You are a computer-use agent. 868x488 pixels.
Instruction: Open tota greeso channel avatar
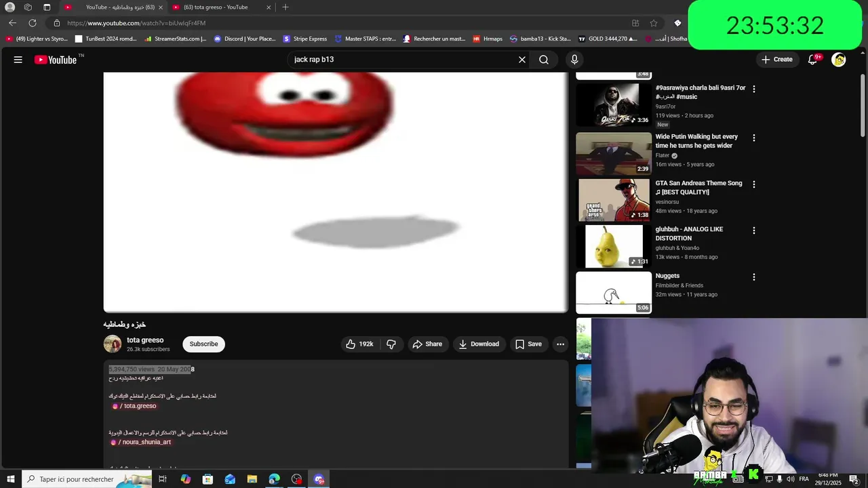(x=113, y=344)
